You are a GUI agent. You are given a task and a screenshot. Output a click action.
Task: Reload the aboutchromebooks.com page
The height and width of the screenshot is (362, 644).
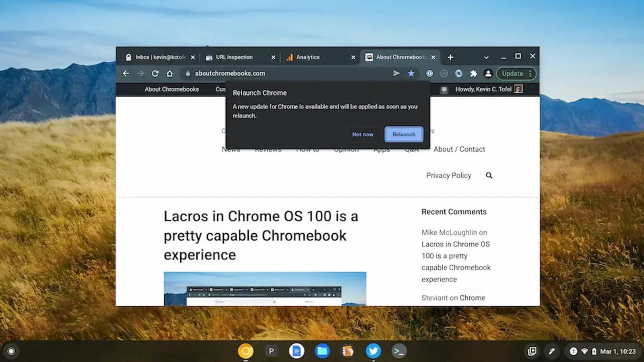coord(155,74)
